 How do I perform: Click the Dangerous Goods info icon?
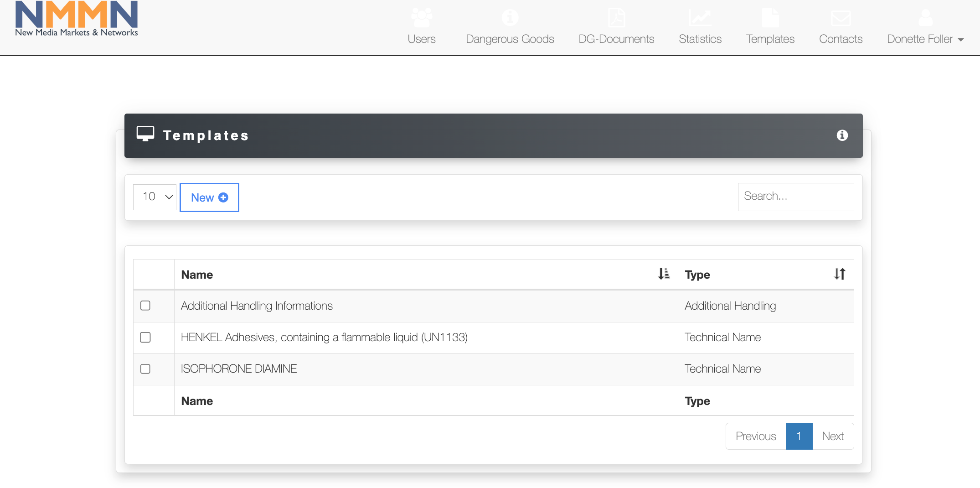pyautogui.click(x=510, y=18)
